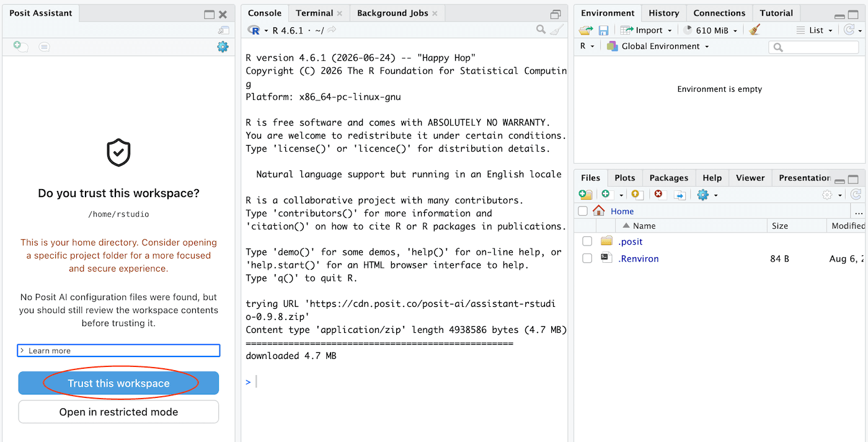Open the History tab
The height and width of the screenshot is (442, 868).
click(664, 13)
